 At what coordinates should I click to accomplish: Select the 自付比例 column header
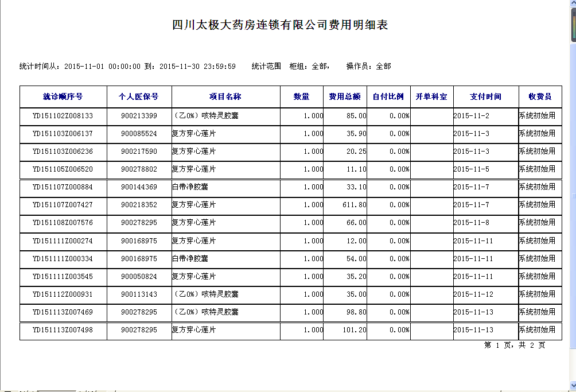388,96
